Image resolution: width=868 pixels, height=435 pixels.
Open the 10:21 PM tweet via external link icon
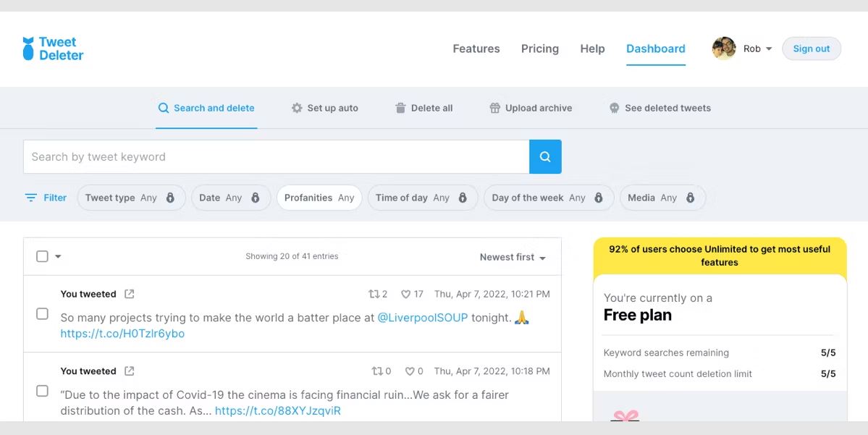click(x=130, y=294)
